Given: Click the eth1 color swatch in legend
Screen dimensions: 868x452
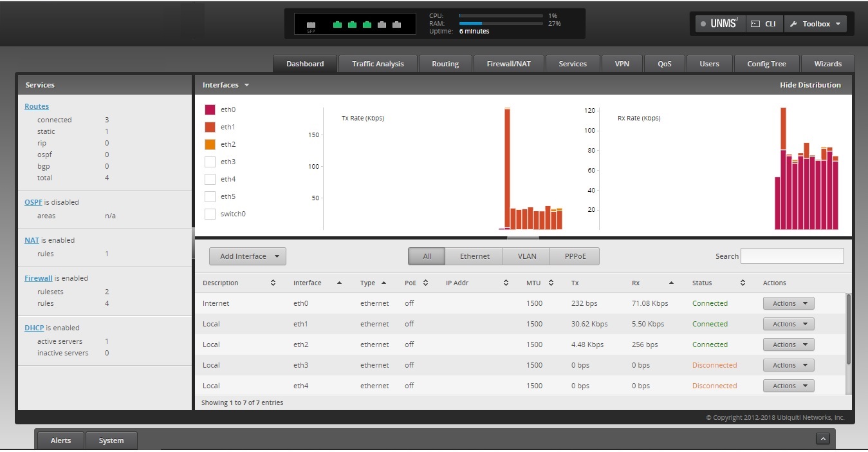Looking at the screenshot, I should (210, 127).
